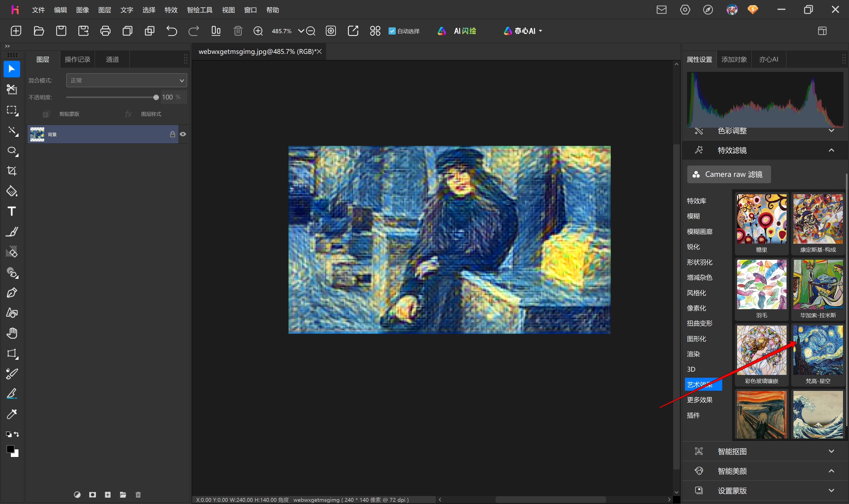Select the Pen tool
849x504 pixels.
click(12, 293)
